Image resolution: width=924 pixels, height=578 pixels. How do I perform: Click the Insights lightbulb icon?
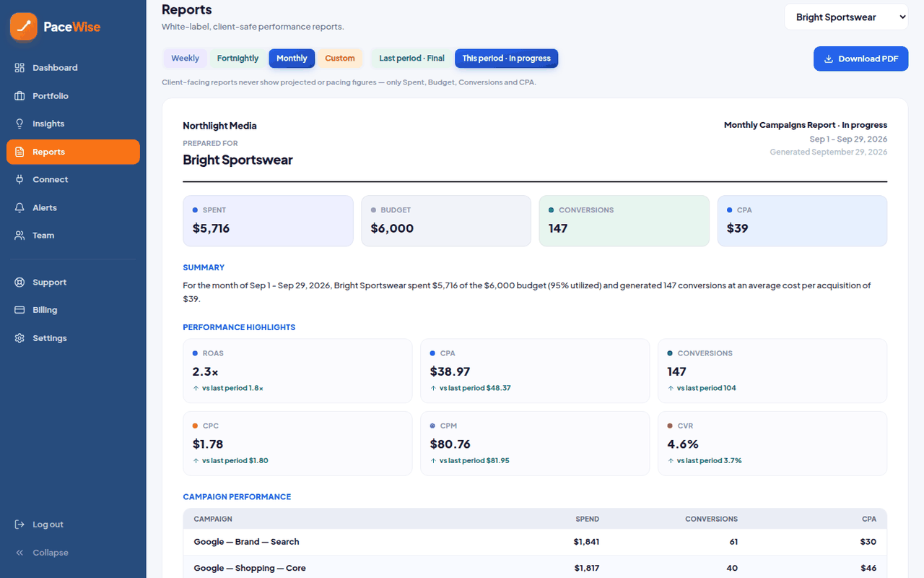click(19, 124)
